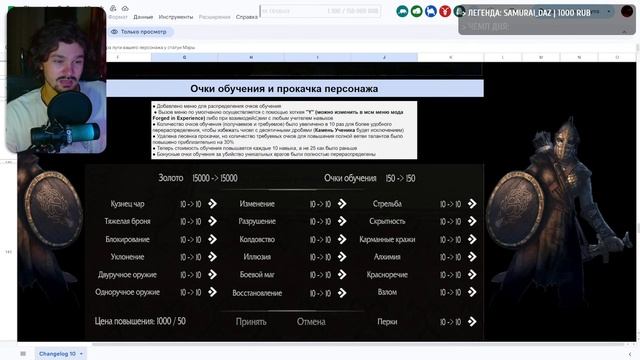This screenshot has width=640, height=360.
Task: Open the Формат menu
Action: pyautogui.click(x=118, y=17)
